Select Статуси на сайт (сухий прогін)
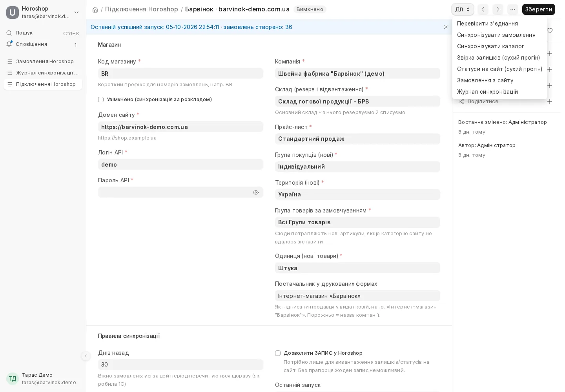 [x=499, y=69]
